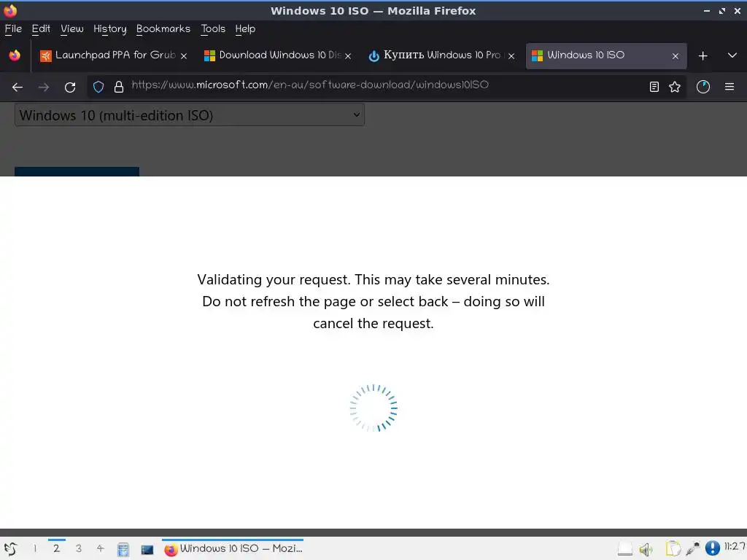This screenshot has width=747, height=560.
Task: Bookmark this page with the star
Action: coord(675,87)
